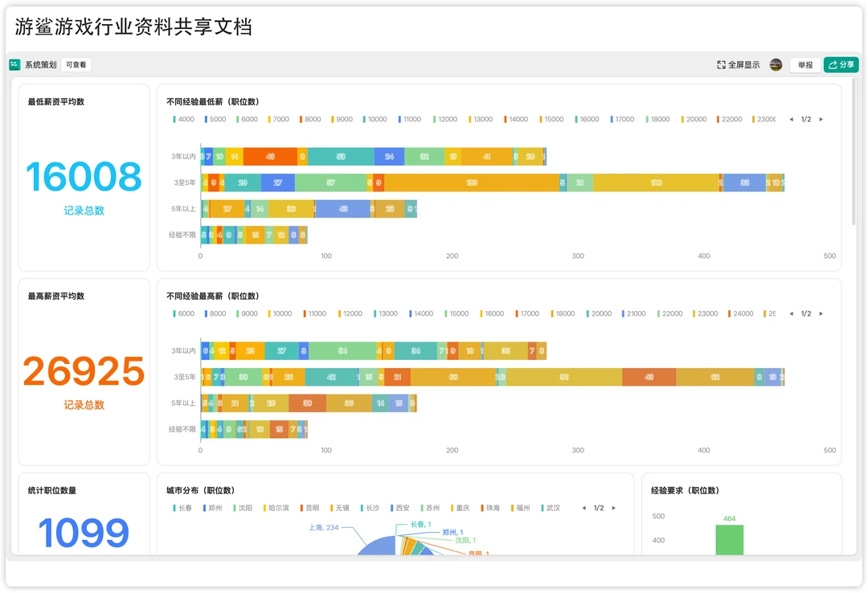Toggle the 苏州 legend entry
The height and width of the screenshot is (593, 868).
pyautogui.click(x=430, y=508)
